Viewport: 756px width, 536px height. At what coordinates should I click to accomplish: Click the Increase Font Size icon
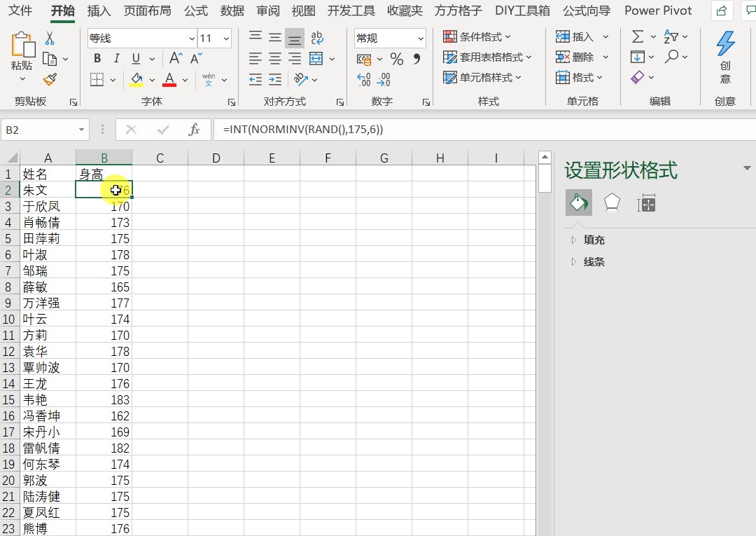coord(175,59)
